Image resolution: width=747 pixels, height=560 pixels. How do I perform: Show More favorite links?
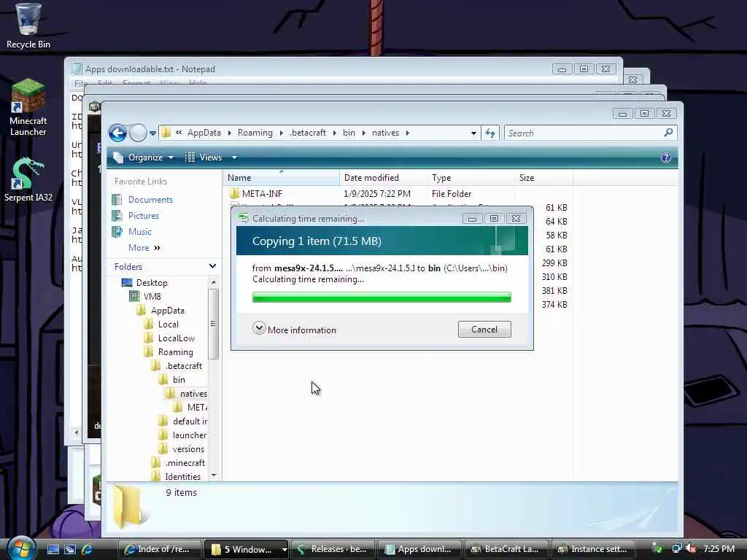tap(144, 248)
